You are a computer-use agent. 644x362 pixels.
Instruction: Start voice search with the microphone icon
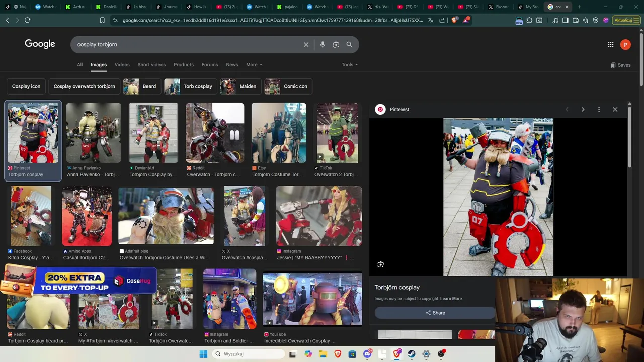323,44
